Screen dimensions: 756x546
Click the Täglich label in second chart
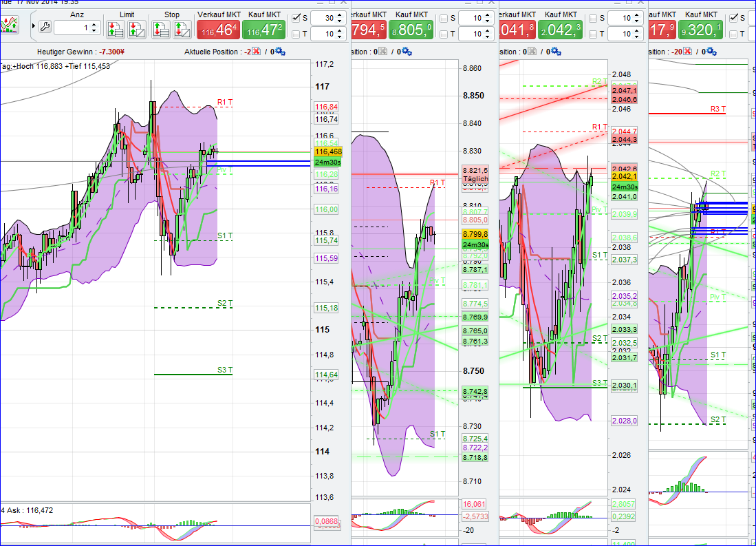476,178
